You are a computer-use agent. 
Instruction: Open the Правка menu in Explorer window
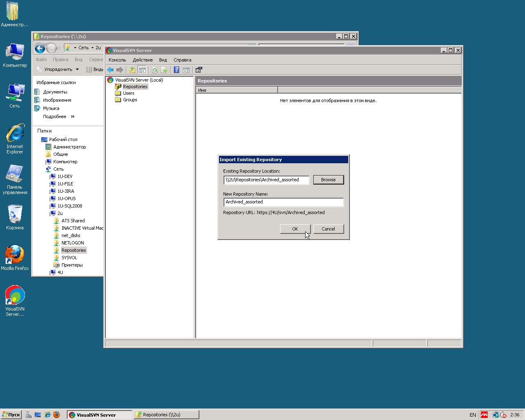pos(60,59)
